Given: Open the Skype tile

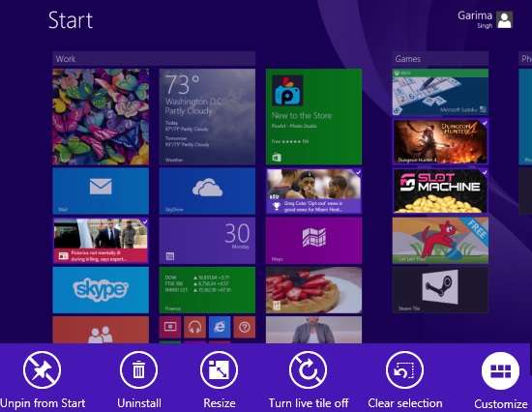Looking at the screenshot, I should pos(101,290).
